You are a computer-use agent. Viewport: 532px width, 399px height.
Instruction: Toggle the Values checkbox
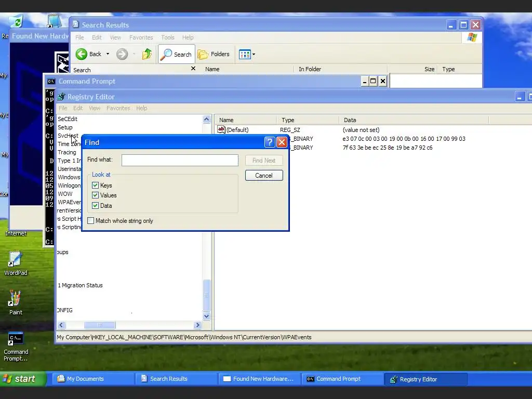[x=96, y=195]
